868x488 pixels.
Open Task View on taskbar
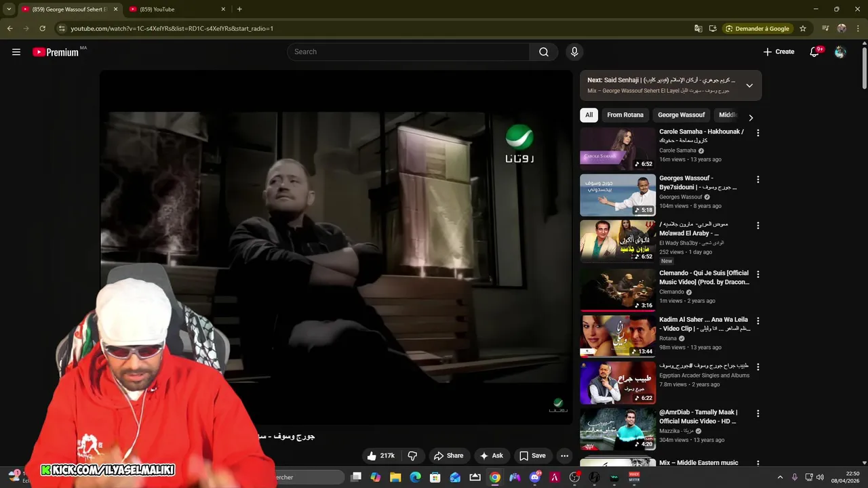pos(356,477)
